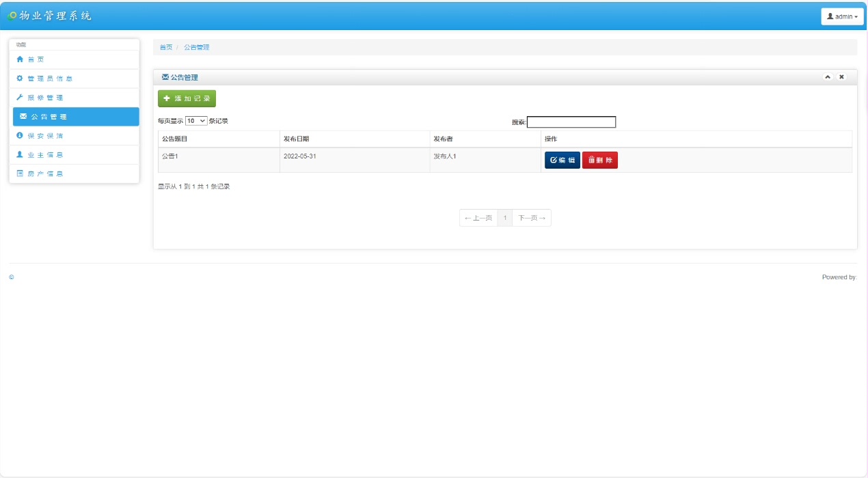
Task: Open the admin user dropdown
Action: point(842,16)
